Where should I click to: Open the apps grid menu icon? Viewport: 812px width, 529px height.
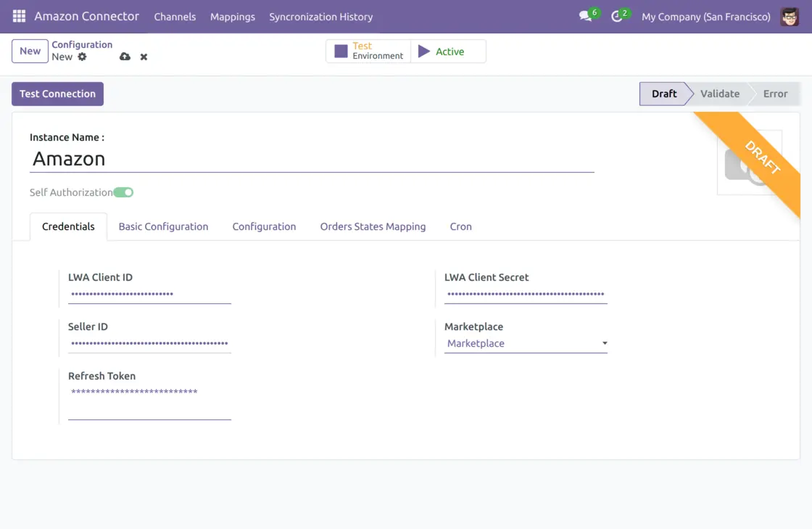click(x=19, y=16)
